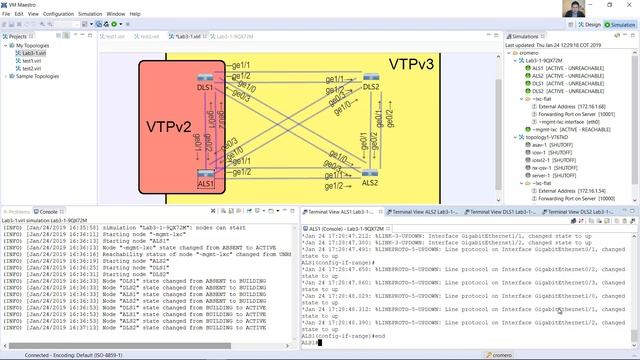
Task: Open Terminal View ALS1 tab
Action: (x=341, y=212)
